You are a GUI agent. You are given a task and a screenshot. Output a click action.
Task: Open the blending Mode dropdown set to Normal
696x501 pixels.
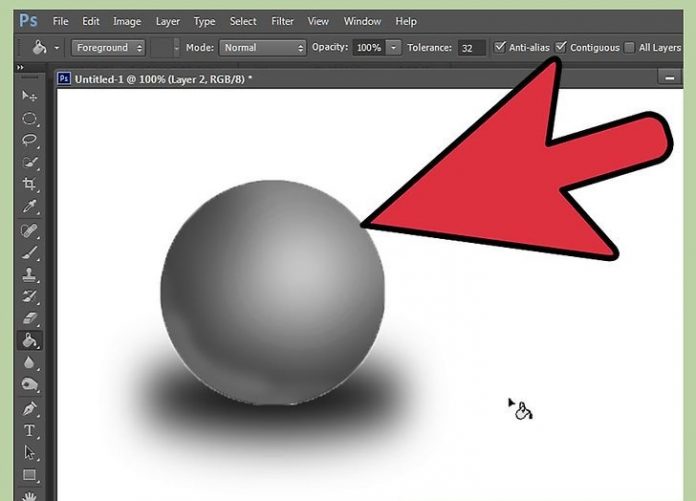pyautogui.click(x=262, y=47)
